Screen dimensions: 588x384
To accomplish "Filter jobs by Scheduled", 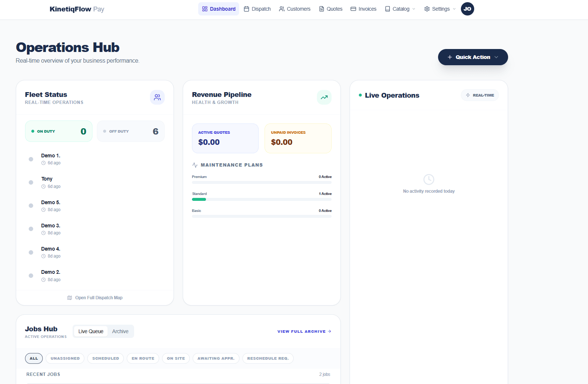I will (106, 358).
